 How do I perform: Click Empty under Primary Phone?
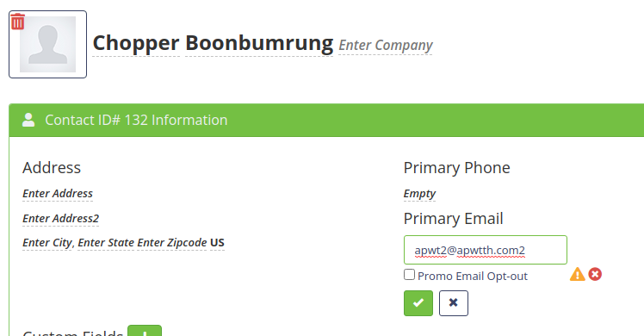click(x=419, y=194)
